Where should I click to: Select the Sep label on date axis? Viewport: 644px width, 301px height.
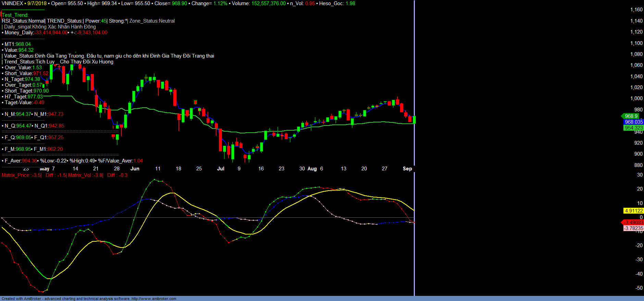point(407,169)
